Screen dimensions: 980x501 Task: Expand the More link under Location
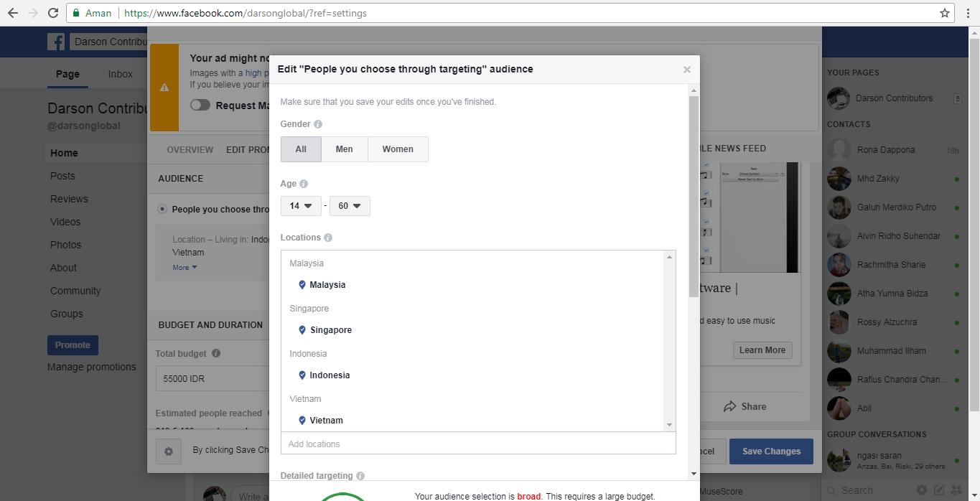pos(185,268)
